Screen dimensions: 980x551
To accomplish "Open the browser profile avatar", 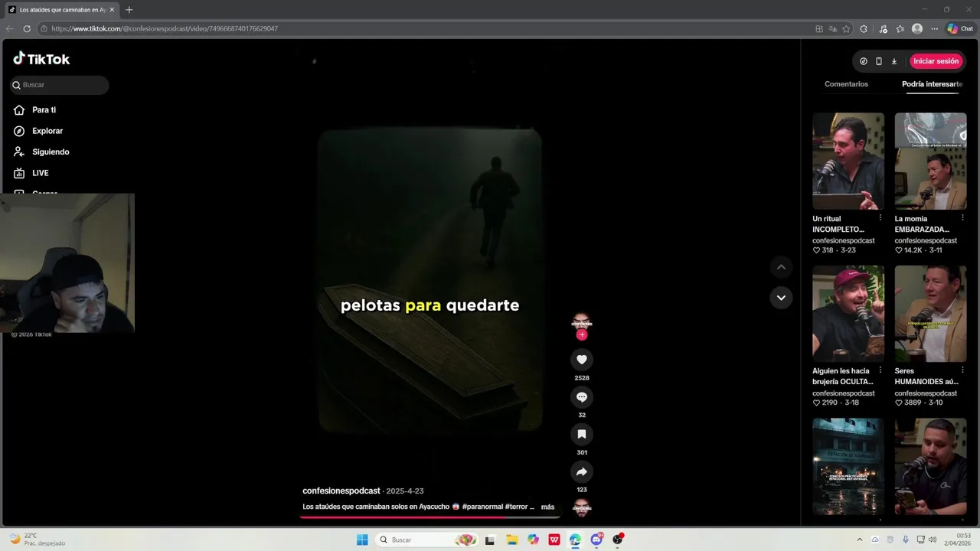I will pyautogui.click(x=917, y=28).
